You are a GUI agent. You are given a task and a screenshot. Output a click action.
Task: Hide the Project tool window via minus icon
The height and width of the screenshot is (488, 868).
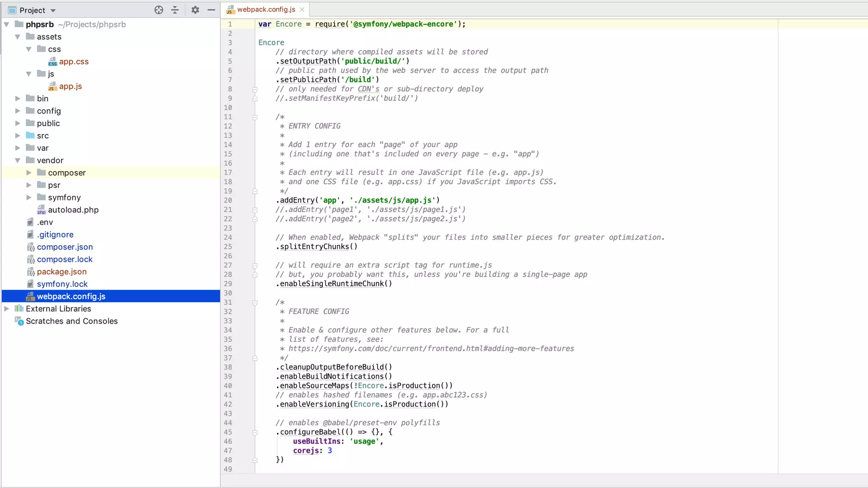click(x=211, y=10)
